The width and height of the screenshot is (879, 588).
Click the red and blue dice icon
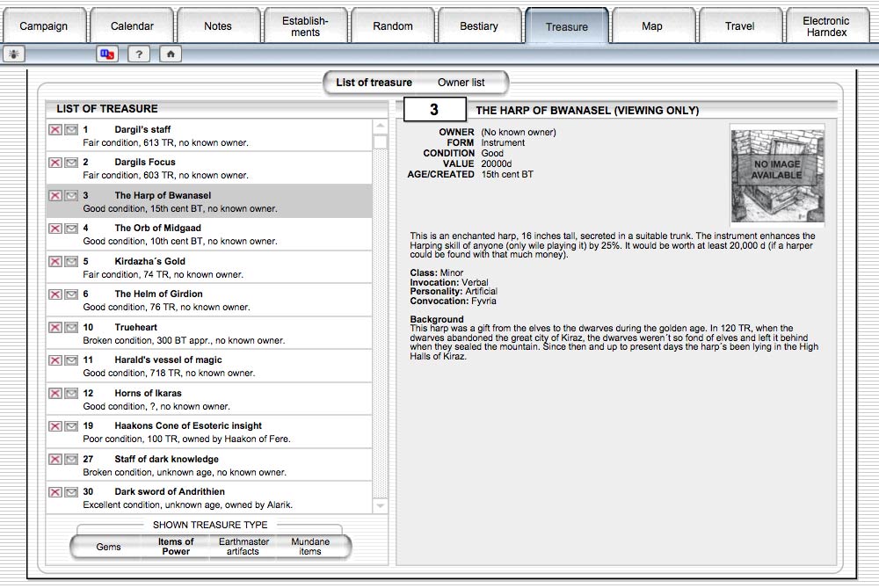[107, 54]
